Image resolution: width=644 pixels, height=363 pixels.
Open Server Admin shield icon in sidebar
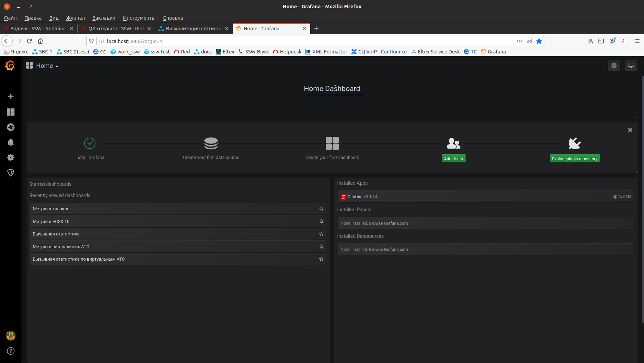point(11,173)
